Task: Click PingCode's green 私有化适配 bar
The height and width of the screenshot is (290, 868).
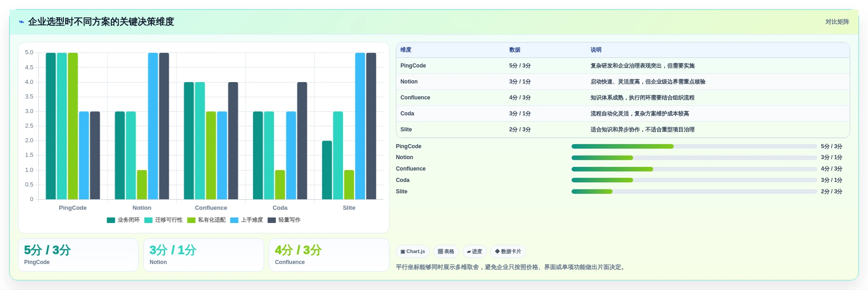Action: (x=73, y=126)
